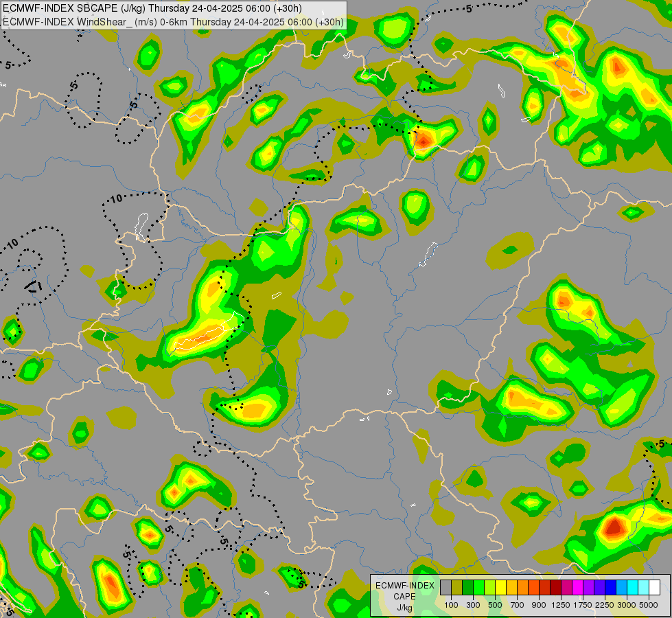672x618 pixels.
Task: Click the legend label "500"
Action: (495, 605)
